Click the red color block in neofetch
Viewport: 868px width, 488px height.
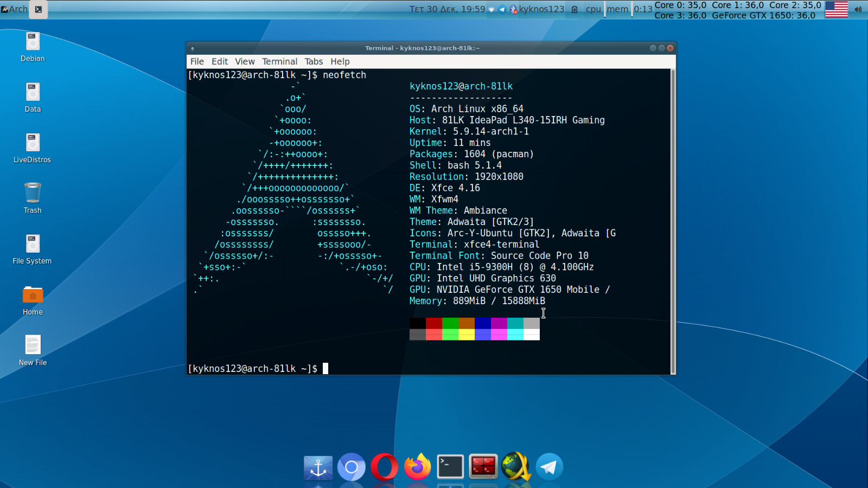[x=434, y=323]
